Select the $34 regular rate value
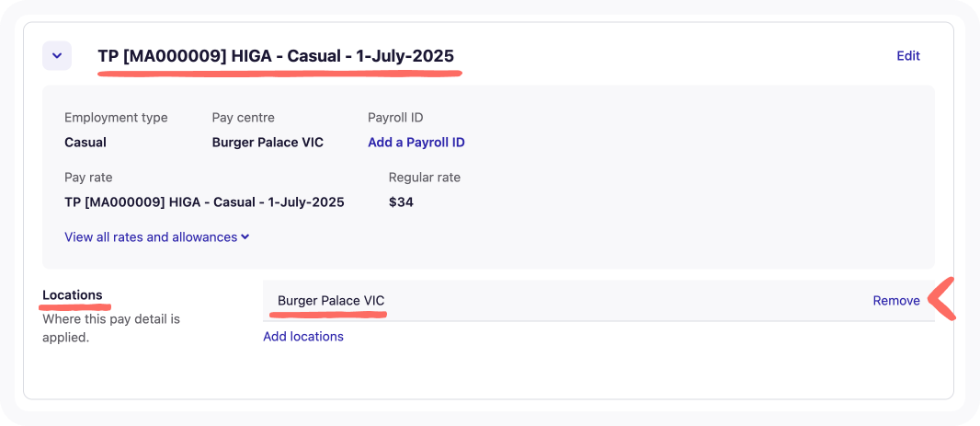Image resolution: width=980 pixels, height=426 pixels. [x=401, y=201]
